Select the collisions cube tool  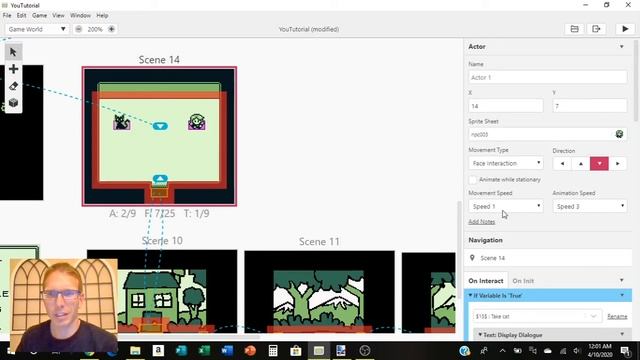[x=13, y=103]
